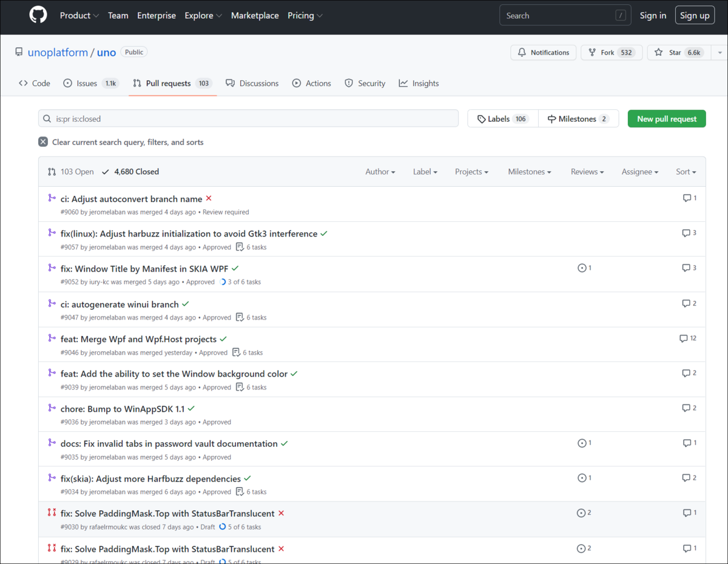728x564 pixels.
Task: Click the linked issue icon on password vault docs PR
Action: click(582, 443)
